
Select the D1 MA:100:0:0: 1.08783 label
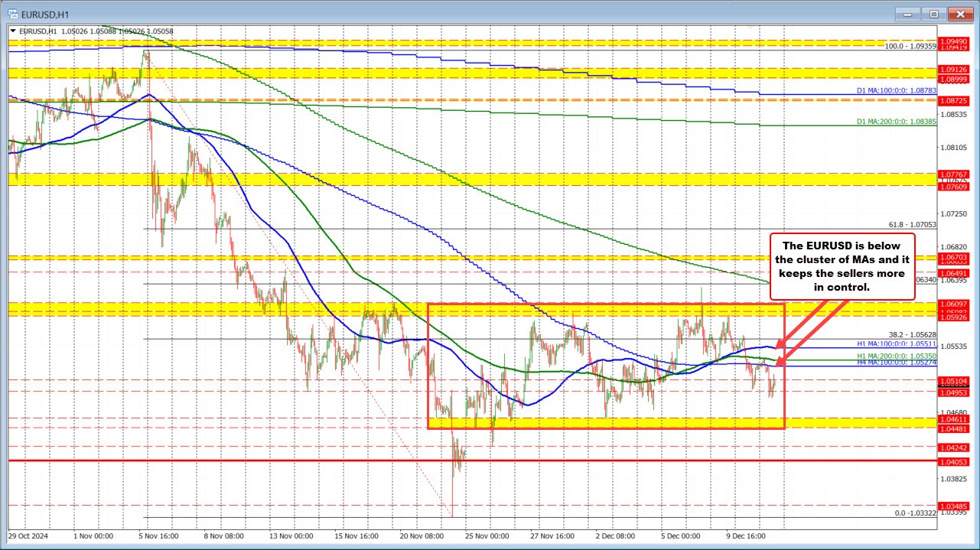click(897, 91)
